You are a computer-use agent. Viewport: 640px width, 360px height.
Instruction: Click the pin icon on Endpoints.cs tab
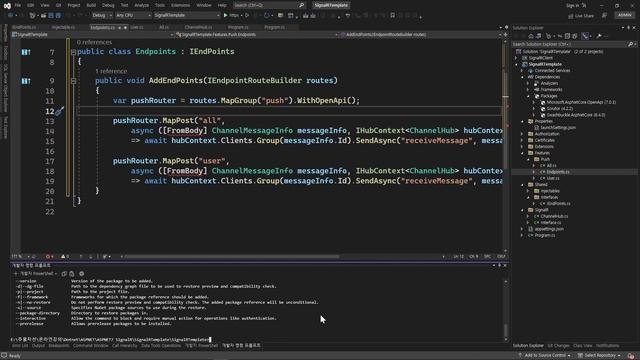(x=119, y=28)
